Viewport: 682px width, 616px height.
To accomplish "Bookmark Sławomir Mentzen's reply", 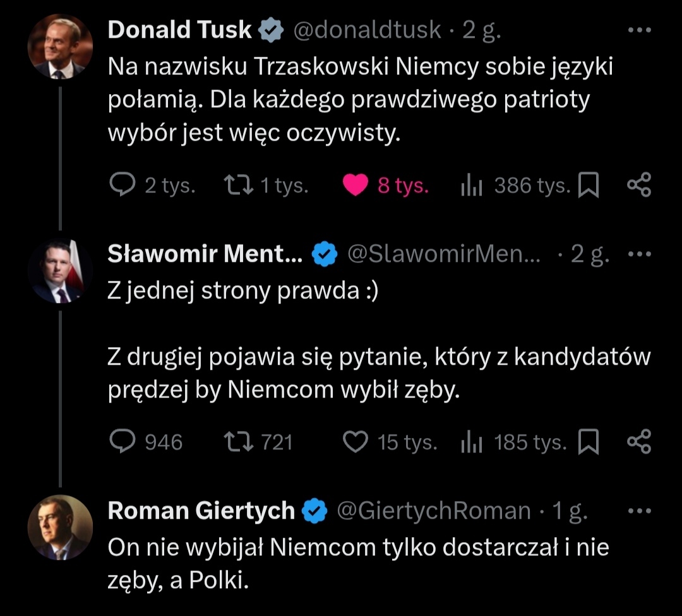I will pos(589,442).
